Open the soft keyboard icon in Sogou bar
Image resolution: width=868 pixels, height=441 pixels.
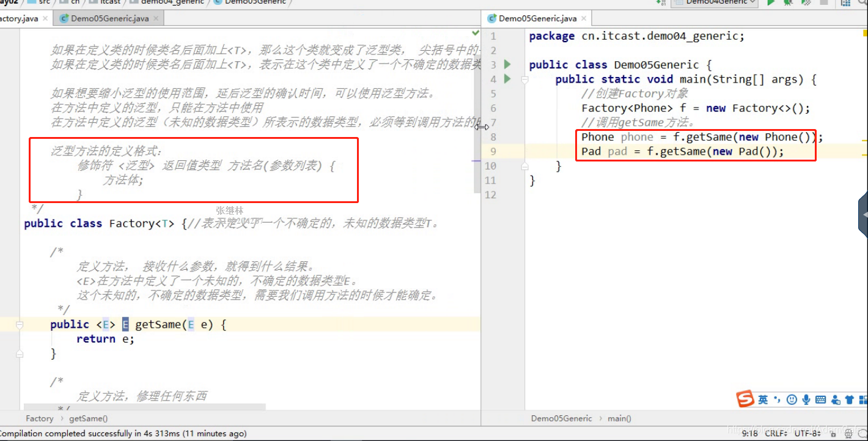pos(821,399)
